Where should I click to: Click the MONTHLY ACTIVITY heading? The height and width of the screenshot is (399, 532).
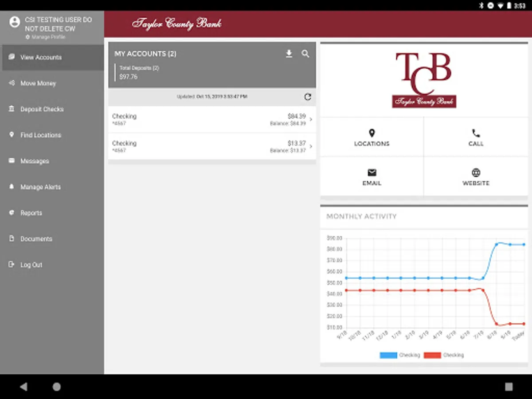pos(362,216)
